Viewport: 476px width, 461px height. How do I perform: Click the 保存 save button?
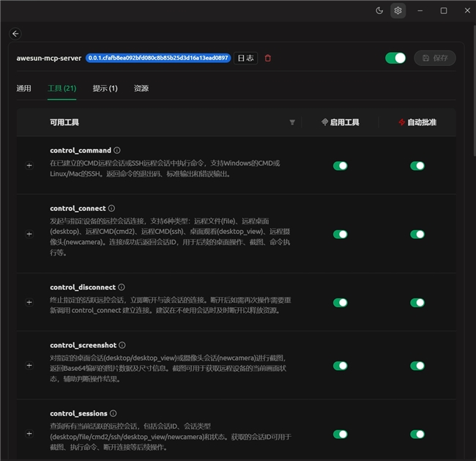point(435,58)
